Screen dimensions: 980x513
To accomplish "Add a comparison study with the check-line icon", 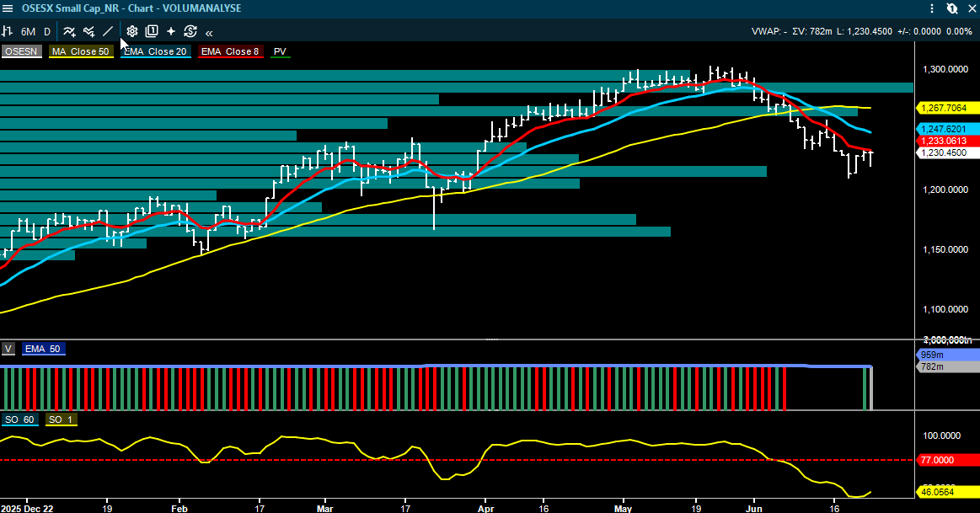I will [88, 31].
